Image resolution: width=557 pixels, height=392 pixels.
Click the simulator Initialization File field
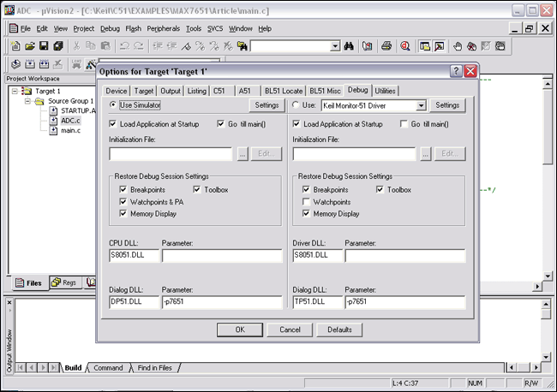click(171, 154)
